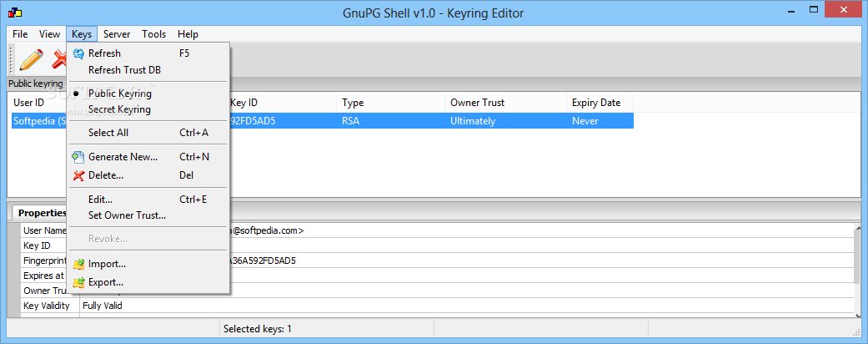Click the Generate New key icon
This screenshot has height=344, width=868.
78,157
